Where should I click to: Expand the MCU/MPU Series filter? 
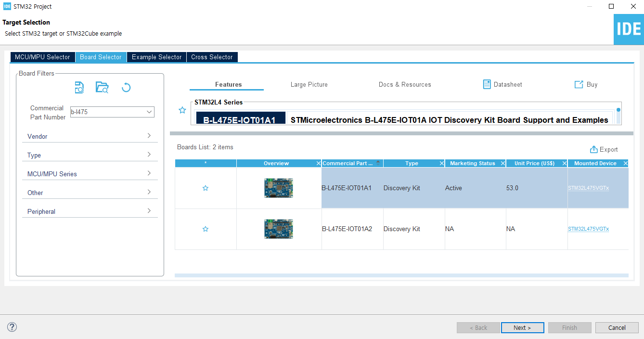pyautogui.click(x=90, y=174)
